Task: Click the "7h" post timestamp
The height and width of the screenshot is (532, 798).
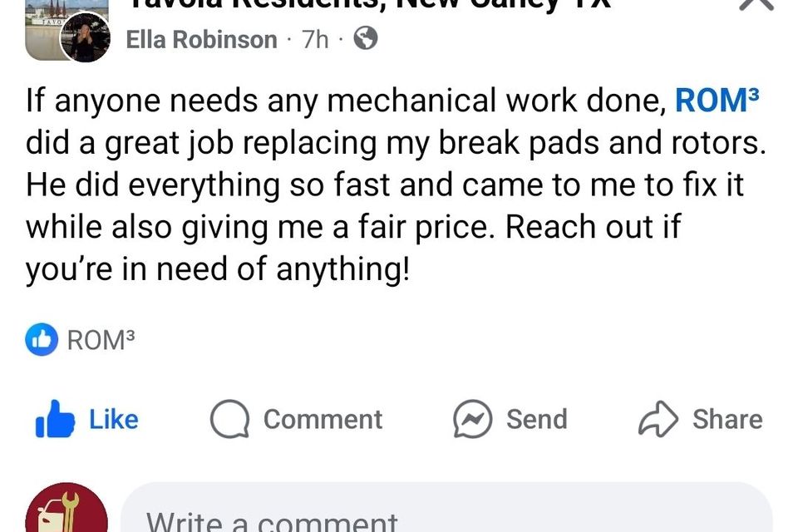Action: [x=316, y=39]
